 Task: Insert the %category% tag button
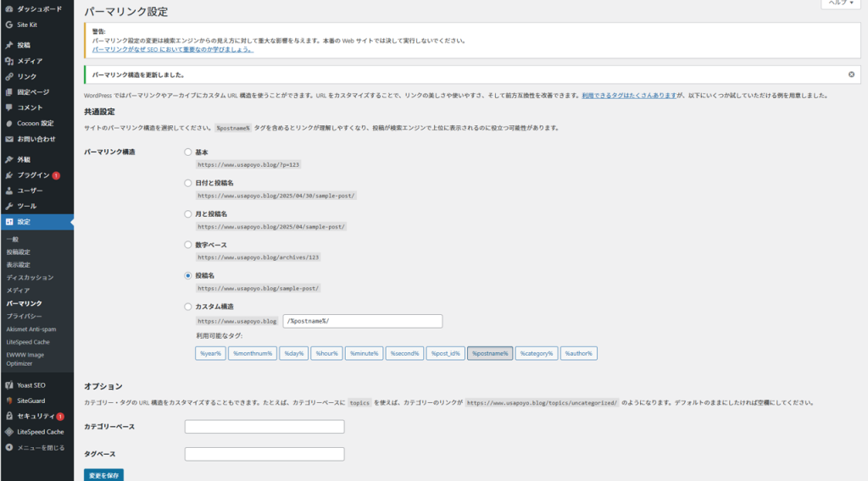(x=537, y=353)
